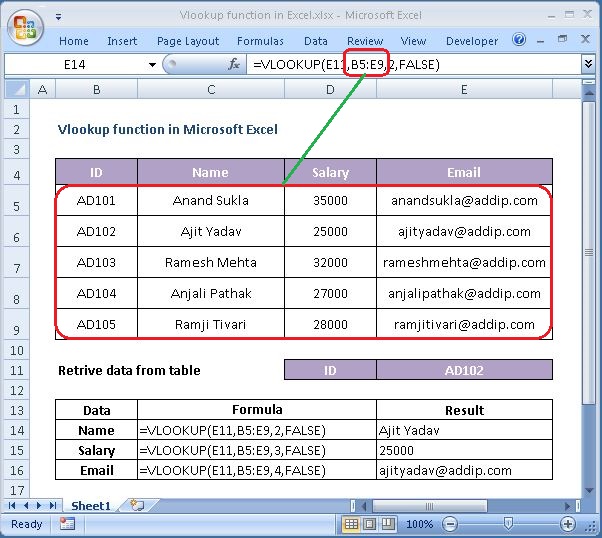602x538 pixels.
Task: Click the zoom slider handle
Action: (508, 524)
